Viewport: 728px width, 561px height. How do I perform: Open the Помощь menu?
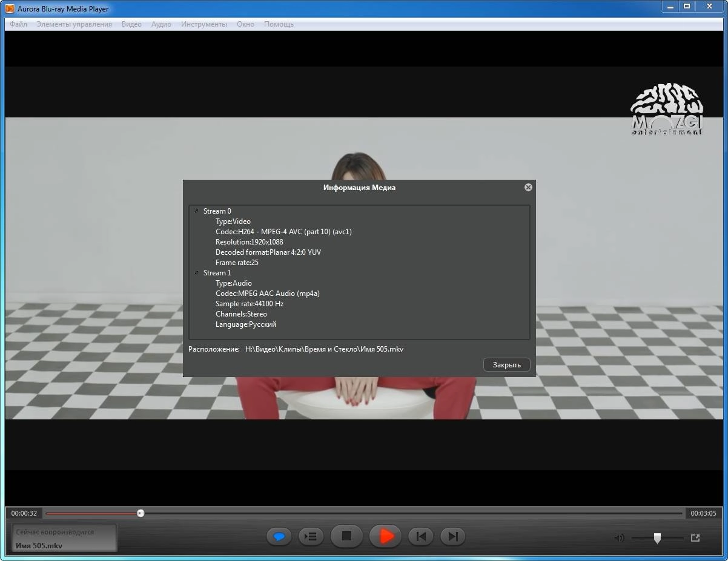pos(279,24)
